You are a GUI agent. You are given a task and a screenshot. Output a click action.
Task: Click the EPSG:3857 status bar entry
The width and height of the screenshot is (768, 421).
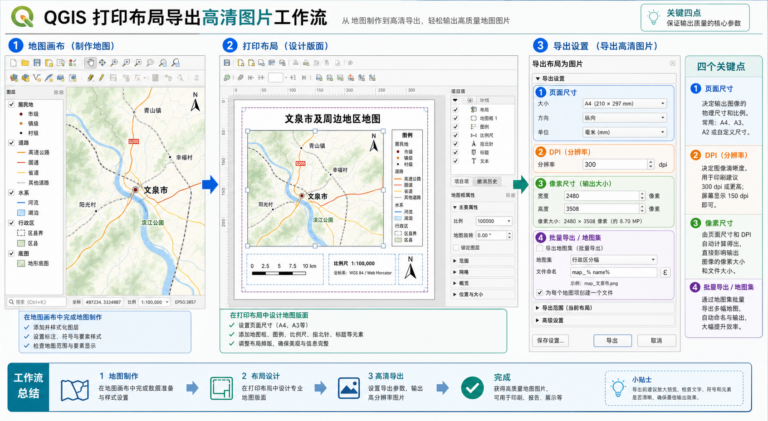point(185,302)
